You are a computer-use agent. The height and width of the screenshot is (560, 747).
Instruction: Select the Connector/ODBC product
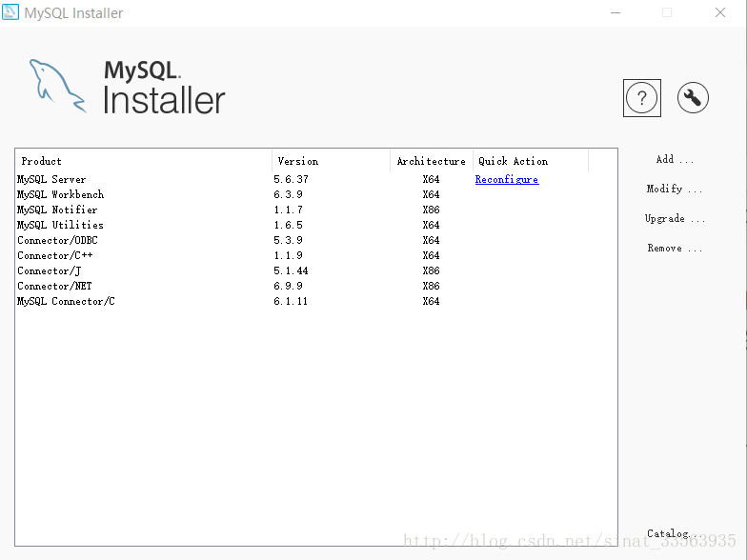coord(57,240)
